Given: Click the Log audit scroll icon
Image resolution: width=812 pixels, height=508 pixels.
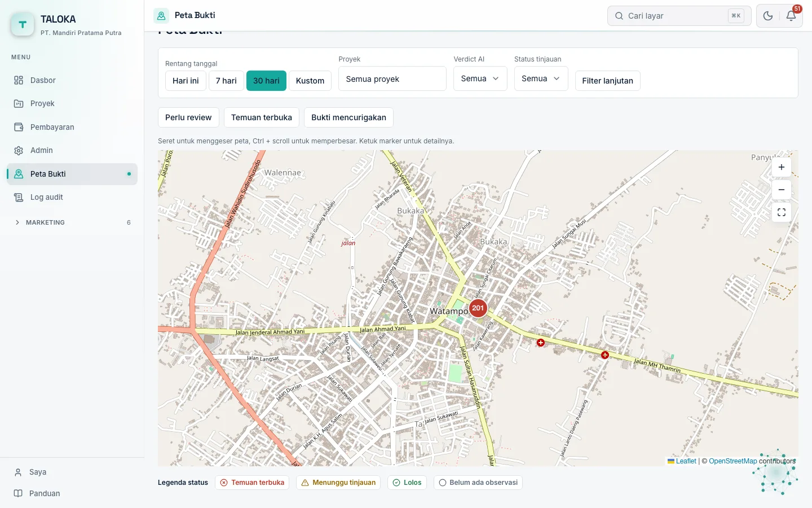Looking at the screenshot, I should pyautogui.click(x=19, y=197).
